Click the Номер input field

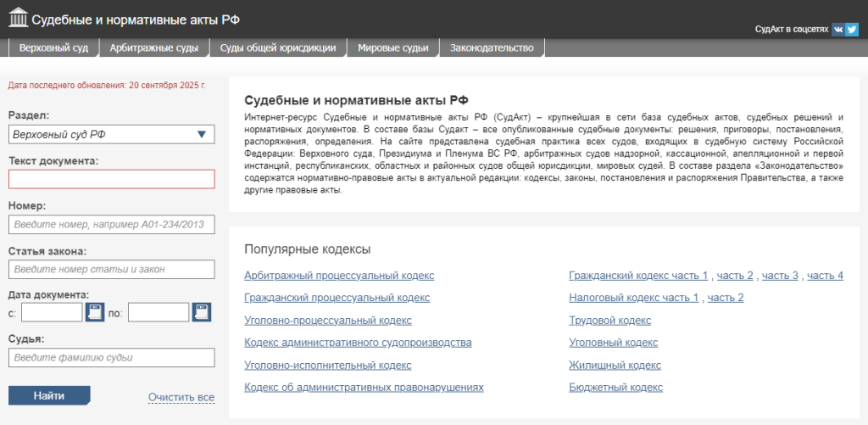(x=111, y=225)
